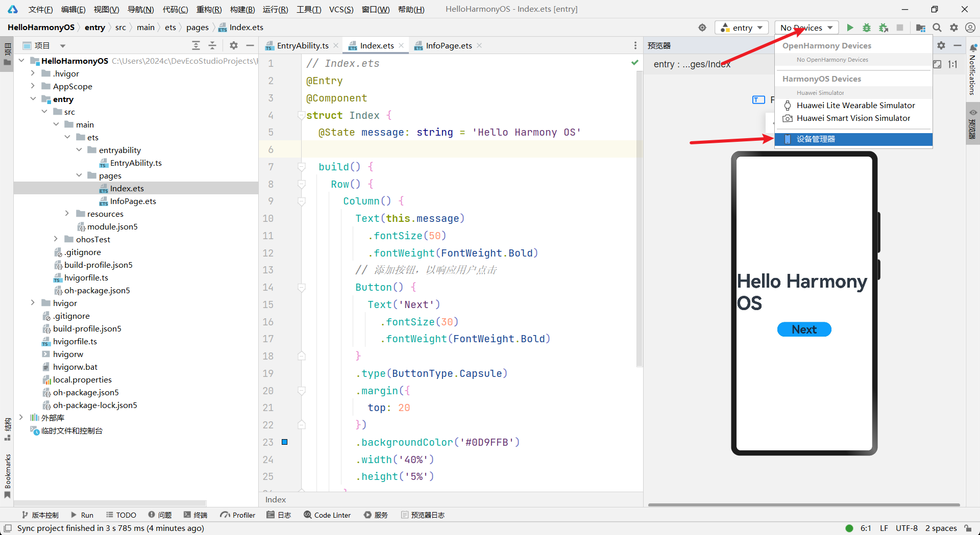Expand the .hvigor folder

(33, 73)
